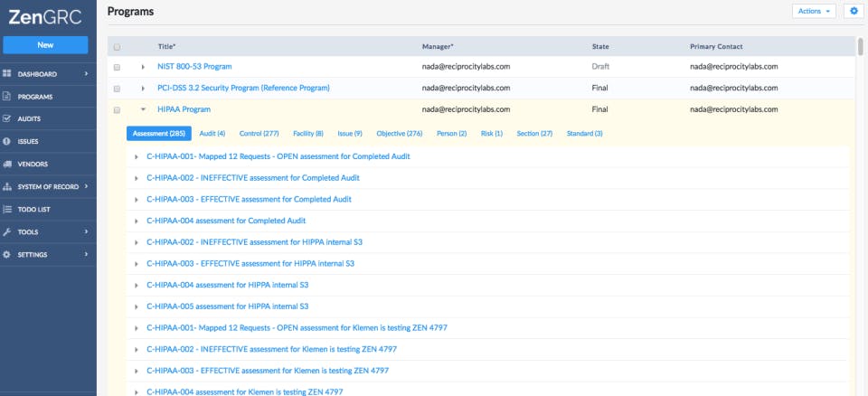Viewport: 868px width, 396px height.
Task: Open the PCI-DSS 3.2 Security Program link
Action: tap(243, 88)
